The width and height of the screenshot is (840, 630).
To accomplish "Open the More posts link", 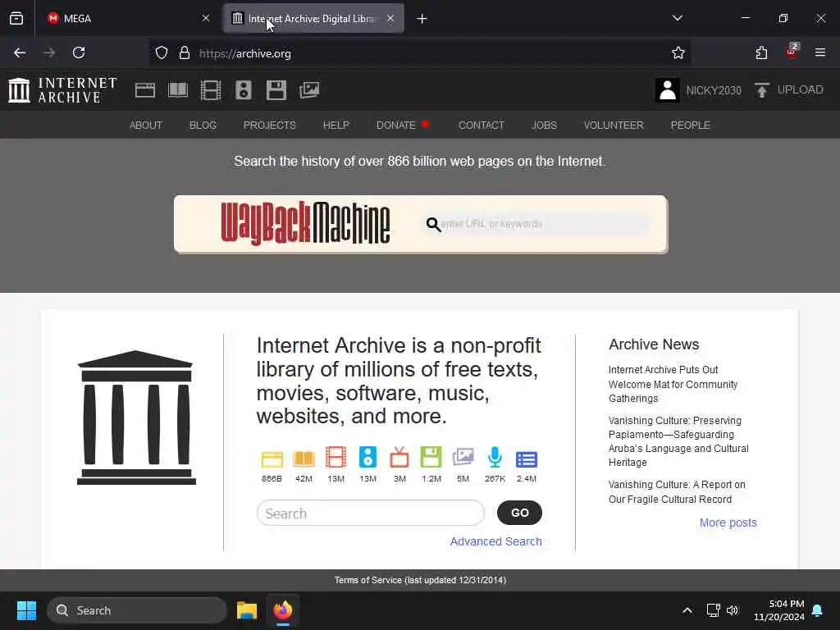I will point(728,523).
